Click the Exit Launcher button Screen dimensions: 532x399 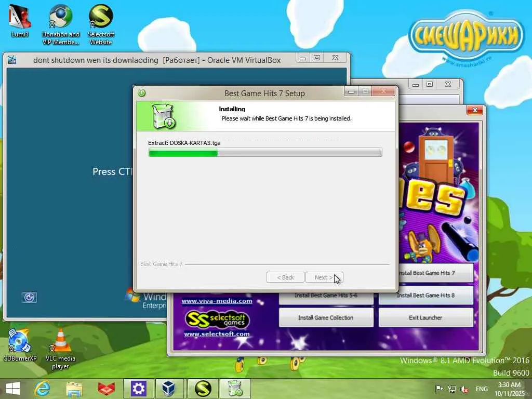pyautogui.click(x=426, y=317)
